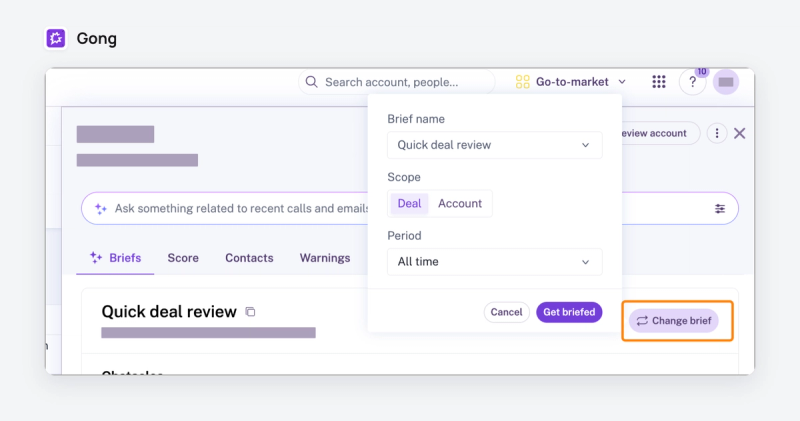Open the Period All time dropdown
The height and width of the screenshot is (421, 800).
(494, 262)
